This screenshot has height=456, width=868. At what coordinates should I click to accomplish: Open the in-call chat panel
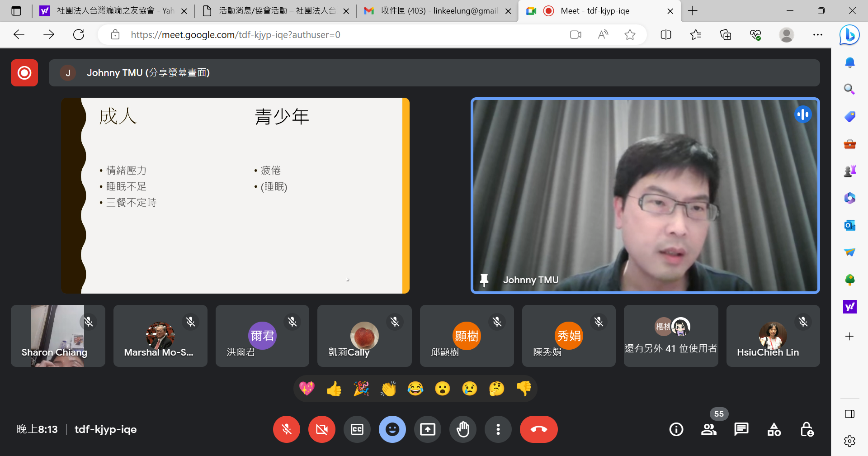pyautogui.click(x=741, y=429)
